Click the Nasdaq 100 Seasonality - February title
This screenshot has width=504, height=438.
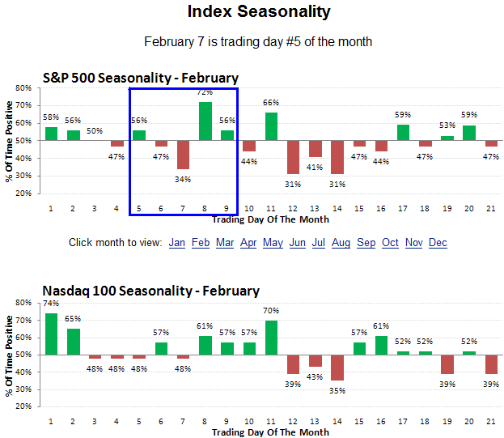tap(150, 291)
